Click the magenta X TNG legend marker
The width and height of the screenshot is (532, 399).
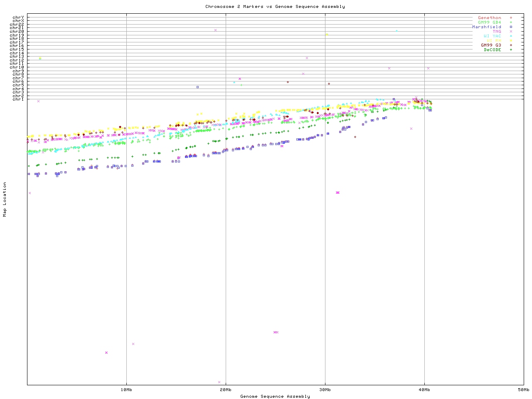point(511,32)
